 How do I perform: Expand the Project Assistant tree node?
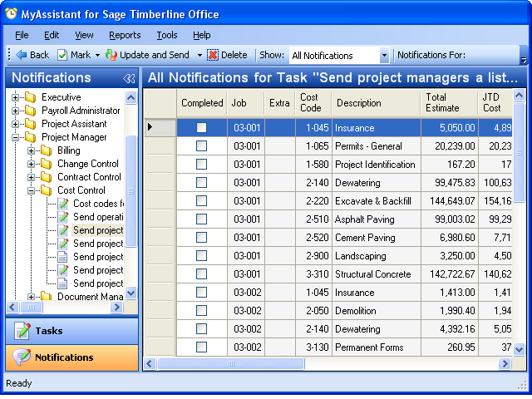tap(15, 124)
